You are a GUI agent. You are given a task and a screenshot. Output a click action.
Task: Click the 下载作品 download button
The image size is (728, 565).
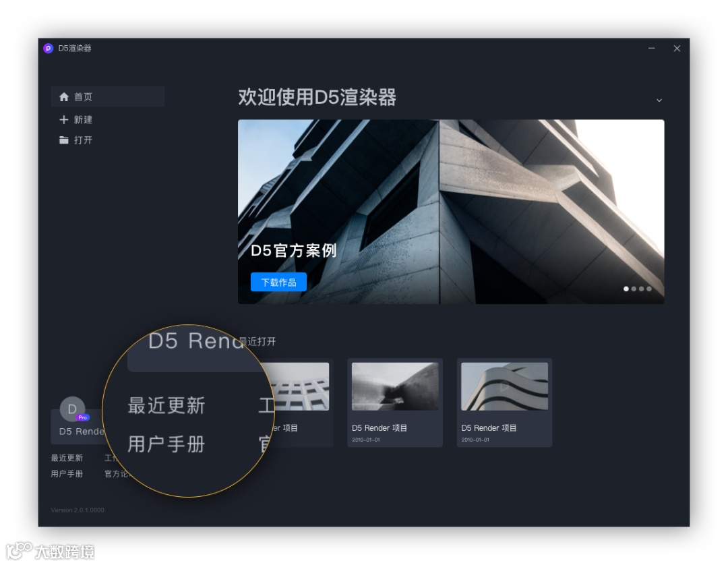(278, 282)
